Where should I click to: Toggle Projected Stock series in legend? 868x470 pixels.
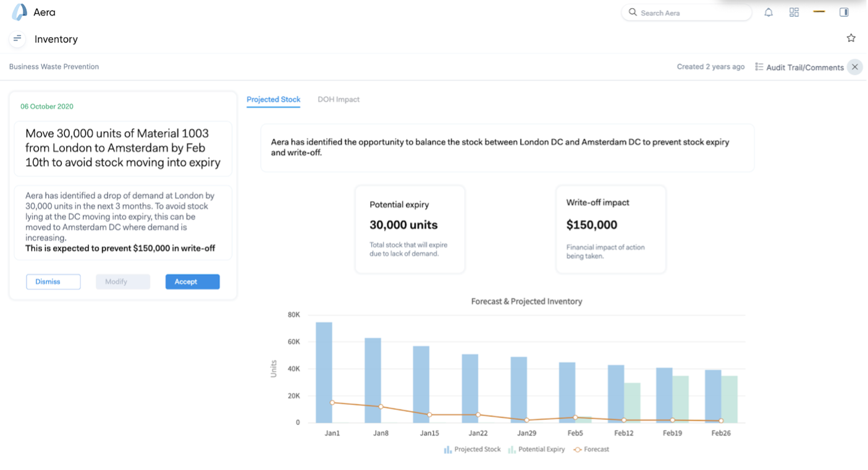tap(473, 450)
